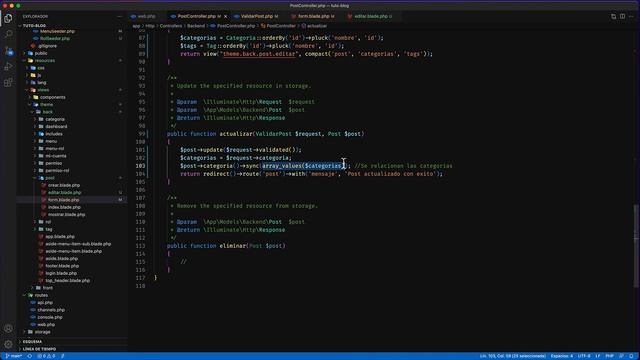Click the editor vertical scrollbar thumb
This screenshot has width=640, height=360.
point(636,245)
